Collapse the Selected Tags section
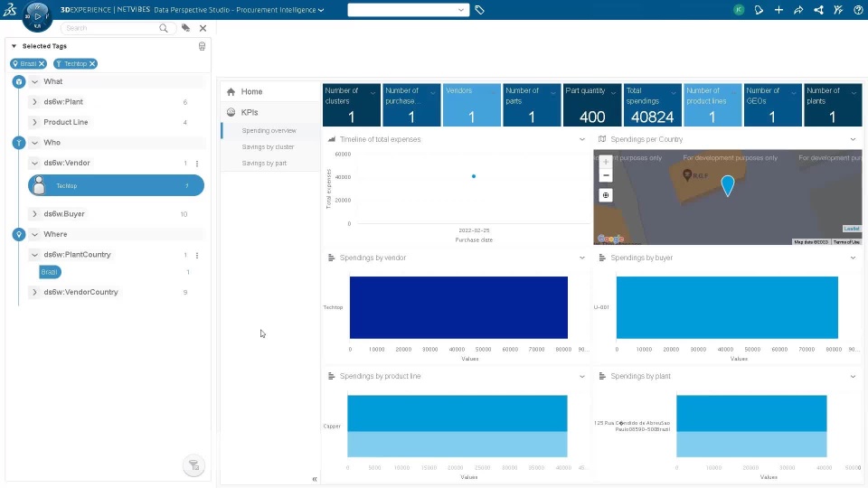 [x=14, y=46]
